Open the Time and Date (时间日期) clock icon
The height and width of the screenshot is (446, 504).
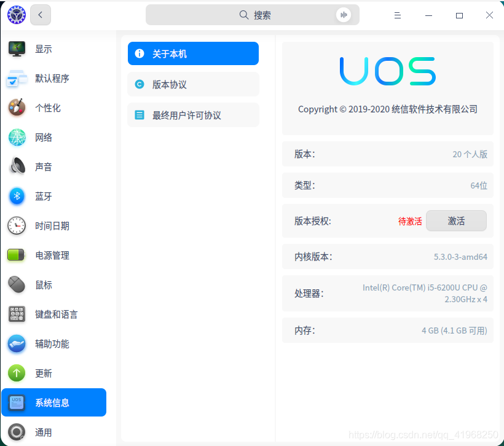click(x=17, y=225)
